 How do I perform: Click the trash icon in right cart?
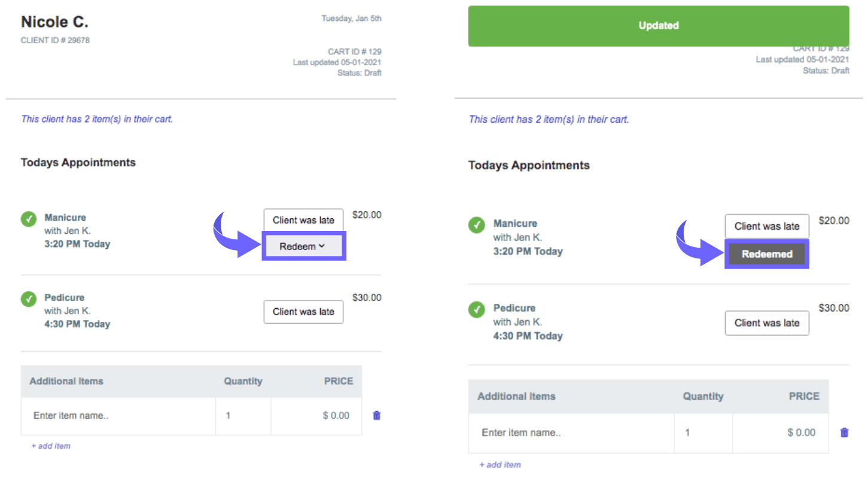[x=844, y=433]
